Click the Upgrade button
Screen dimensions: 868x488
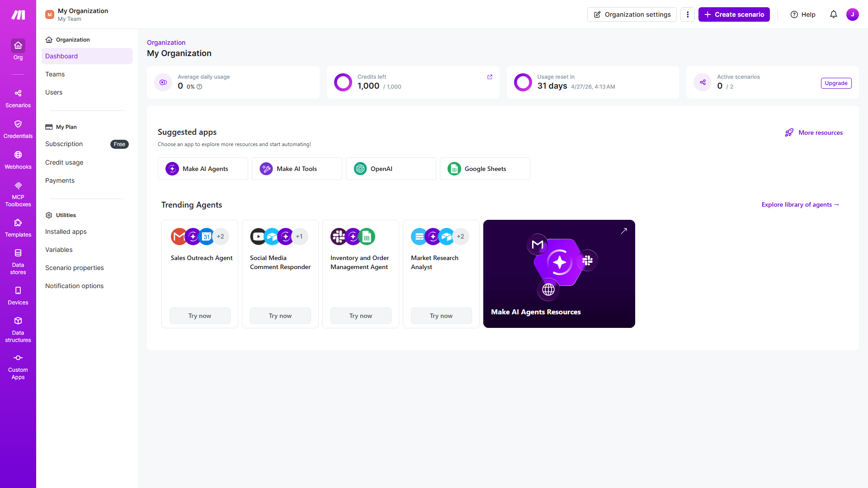pyautogui.click(x=836, y=83)
